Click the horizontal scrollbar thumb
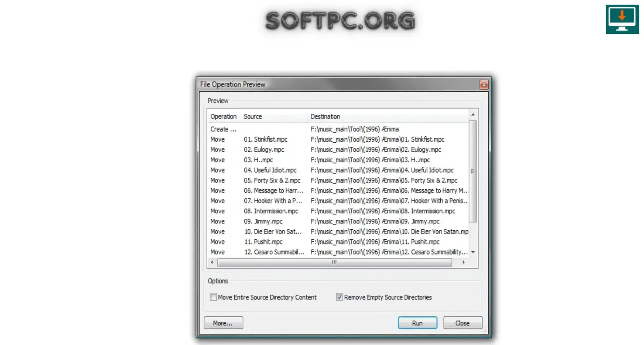 tap(334, 262)
